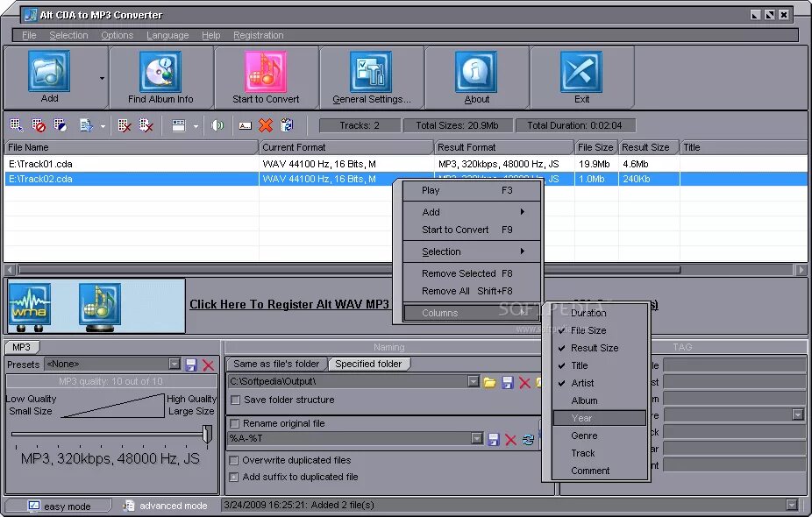812x517 pixels.
Task: Click the Find Album Info icon
Action: [x=160, y=72]
